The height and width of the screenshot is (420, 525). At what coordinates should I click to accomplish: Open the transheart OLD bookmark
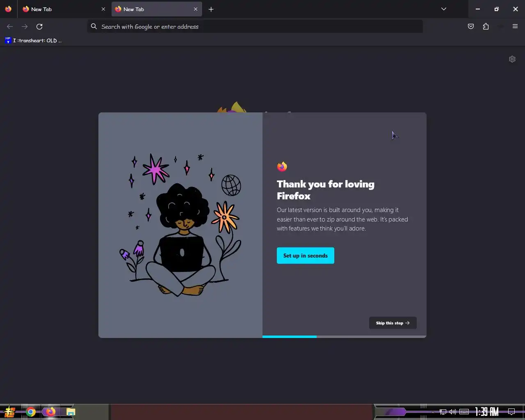[x=34, y=40]
